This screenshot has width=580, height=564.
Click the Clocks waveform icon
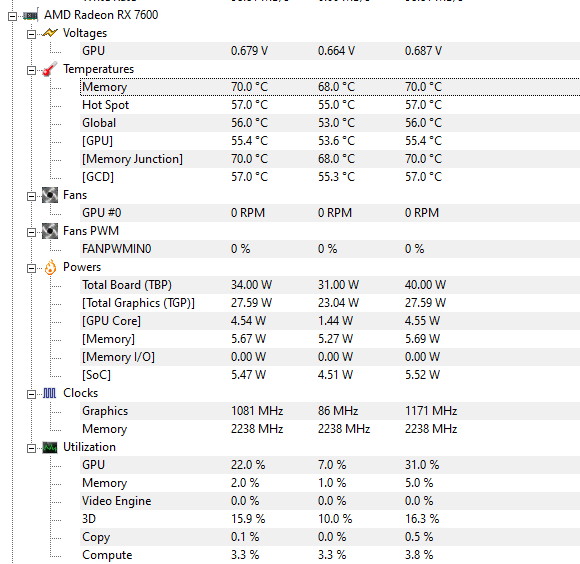point(50,393)
